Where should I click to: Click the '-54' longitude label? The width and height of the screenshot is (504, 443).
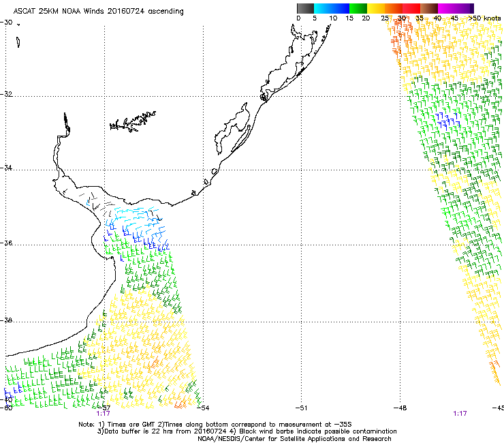(203, 408)
